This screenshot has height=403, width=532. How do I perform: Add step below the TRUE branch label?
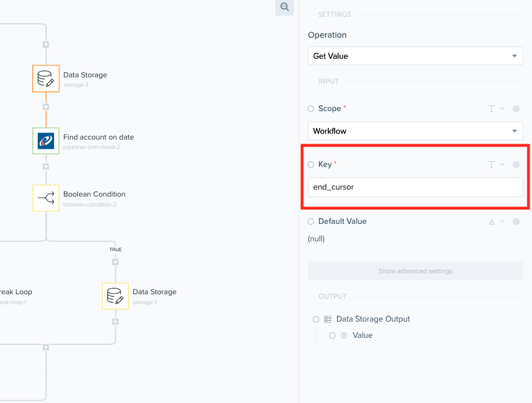pos(115,262)
